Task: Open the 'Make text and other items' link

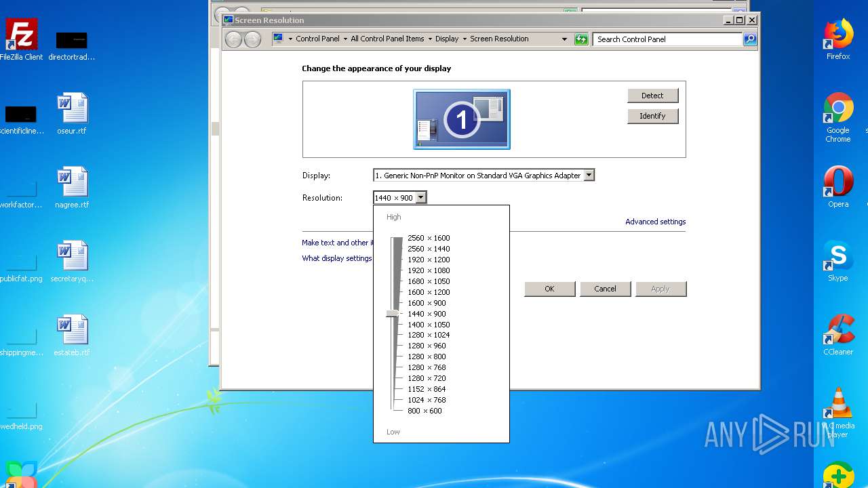Action: (x=337, y=243)
